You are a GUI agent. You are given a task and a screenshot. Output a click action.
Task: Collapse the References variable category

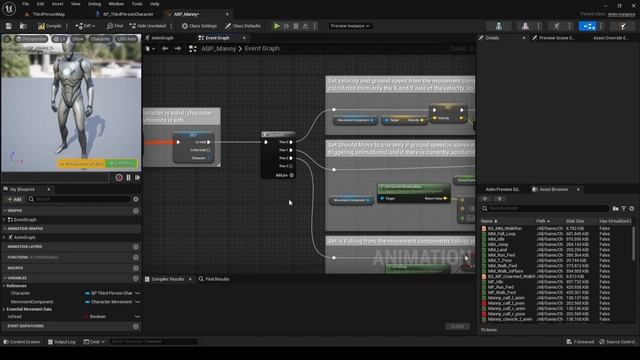tap(4, 286)
